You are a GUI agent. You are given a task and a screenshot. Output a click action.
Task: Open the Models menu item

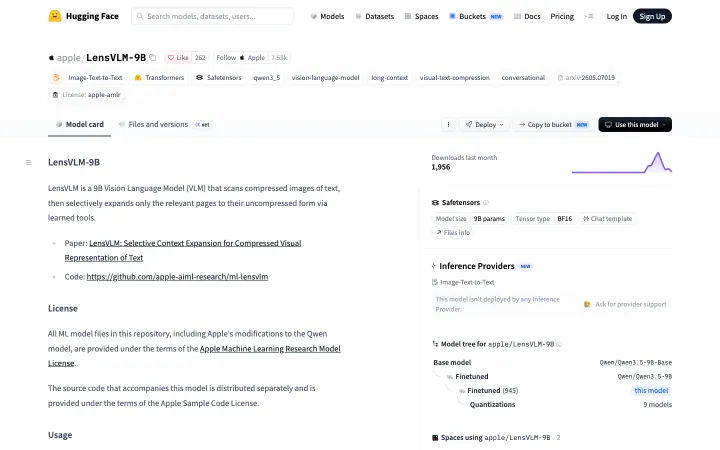pyautogui.click(x=327, y=16)
